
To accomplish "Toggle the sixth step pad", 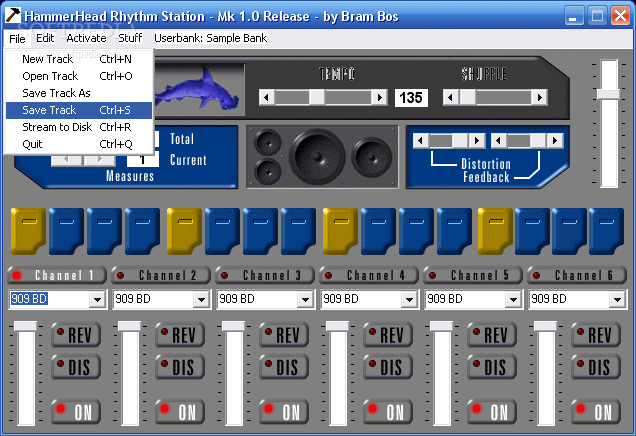I will [x=222, y=231].
